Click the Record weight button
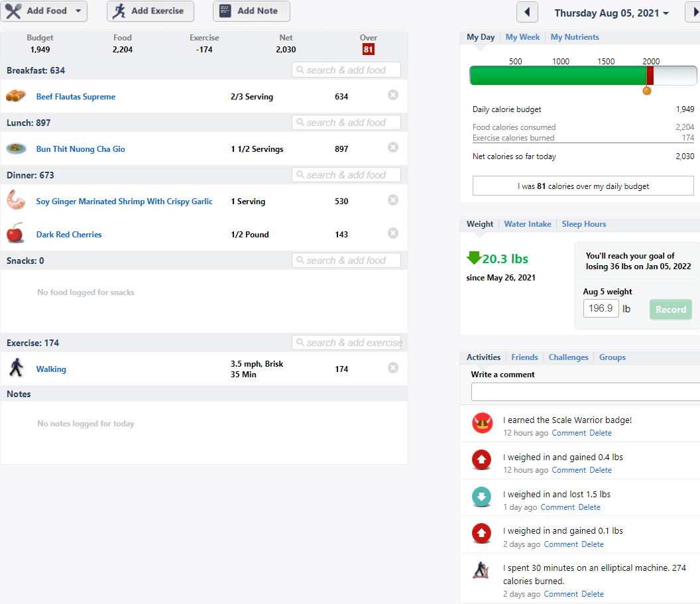Viewport: 700px width, 604px height. pos(671,310)
